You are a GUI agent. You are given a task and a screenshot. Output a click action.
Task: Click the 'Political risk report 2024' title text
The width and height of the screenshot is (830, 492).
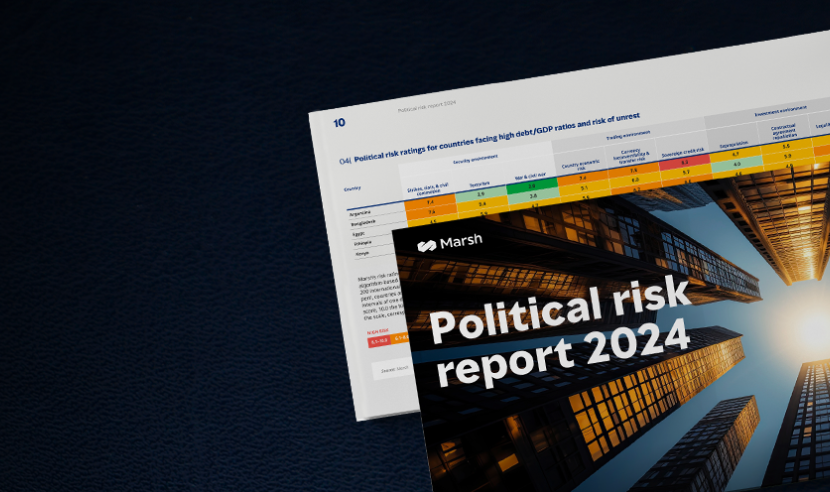(x=560, y=331)
